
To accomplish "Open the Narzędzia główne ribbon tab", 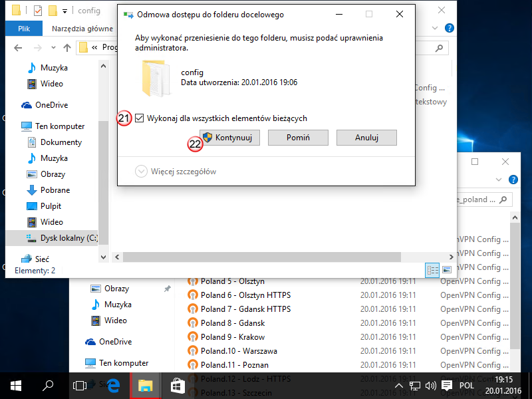I will (82, 29).
